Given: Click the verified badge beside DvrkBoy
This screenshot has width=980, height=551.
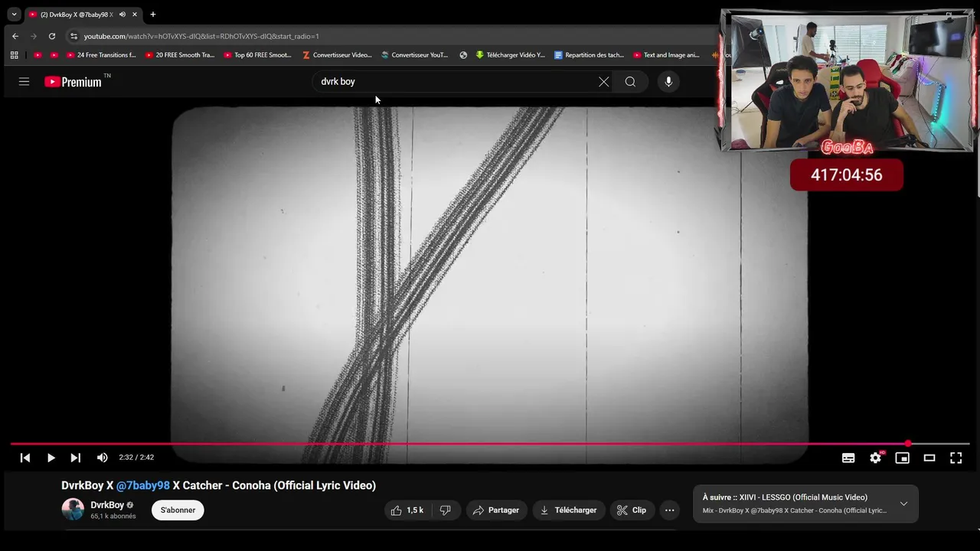Looking at the screenshot, I should [129, 505].
